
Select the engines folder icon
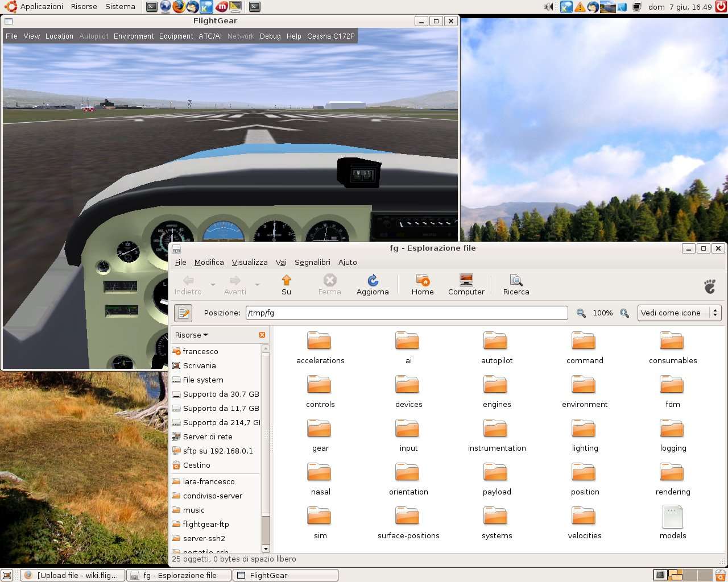point(496,385)
